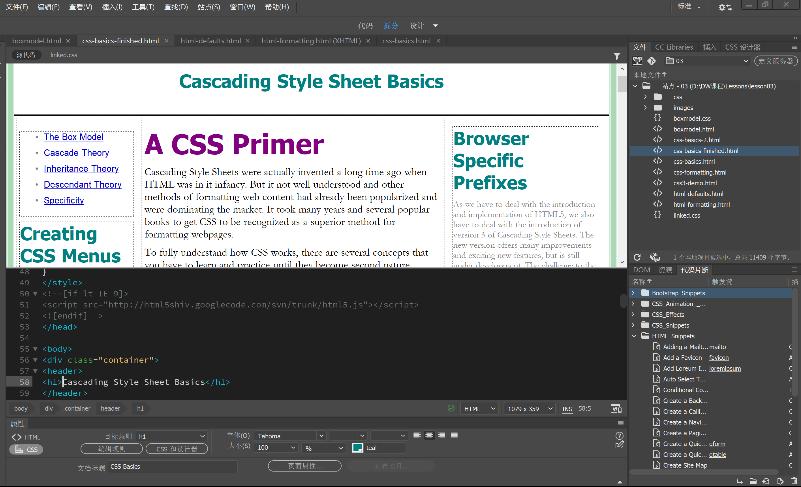Open the HTML document type dropdown in status bar
Screen dimensions: 801x487
click(x=479, y=409)
